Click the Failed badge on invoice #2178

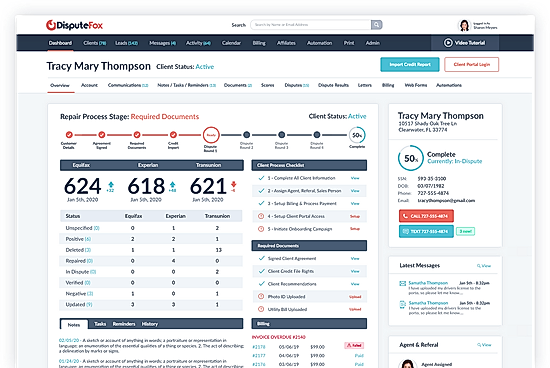pyautogui.click(x=354, y=346)
